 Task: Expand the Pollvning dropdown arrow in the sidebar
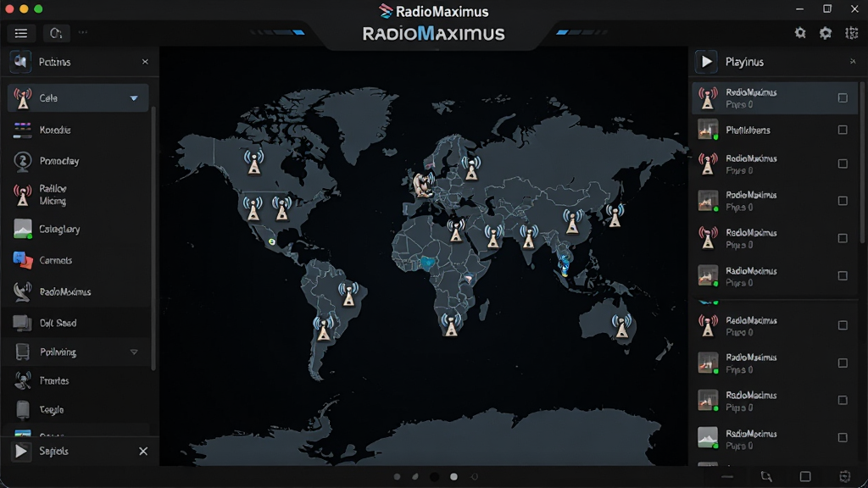[134, 352]
